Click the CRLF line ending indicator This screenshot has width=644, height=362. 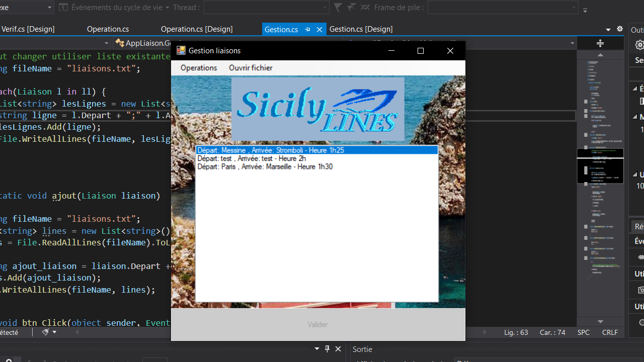pyautogui.click(x=610, y=332)
